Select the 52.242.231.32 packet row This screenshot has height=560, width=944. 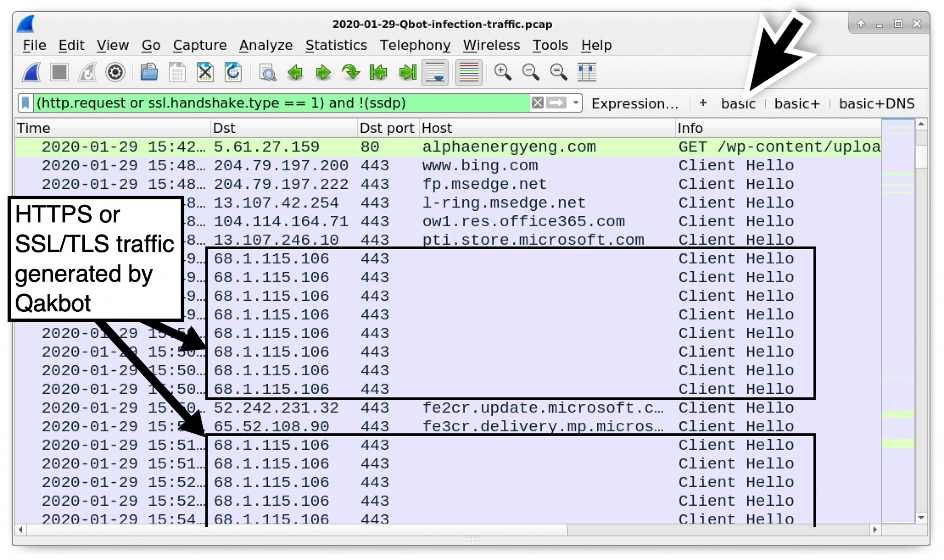(448, 408)
